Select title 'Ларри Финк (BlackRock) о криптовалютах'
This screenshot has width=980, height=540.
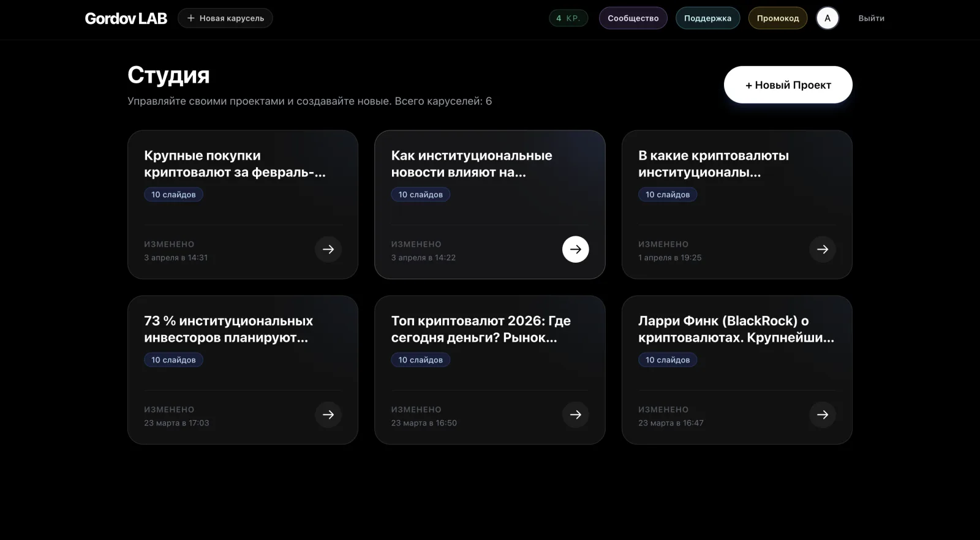pyautogui.click(x=736, y=329)
